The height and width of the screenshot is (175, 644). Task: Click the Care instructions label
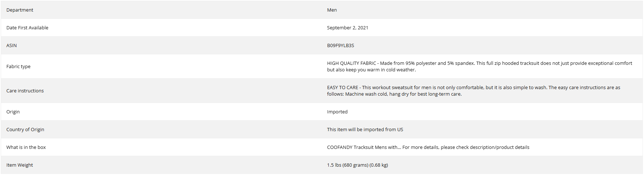click(25, 91)
